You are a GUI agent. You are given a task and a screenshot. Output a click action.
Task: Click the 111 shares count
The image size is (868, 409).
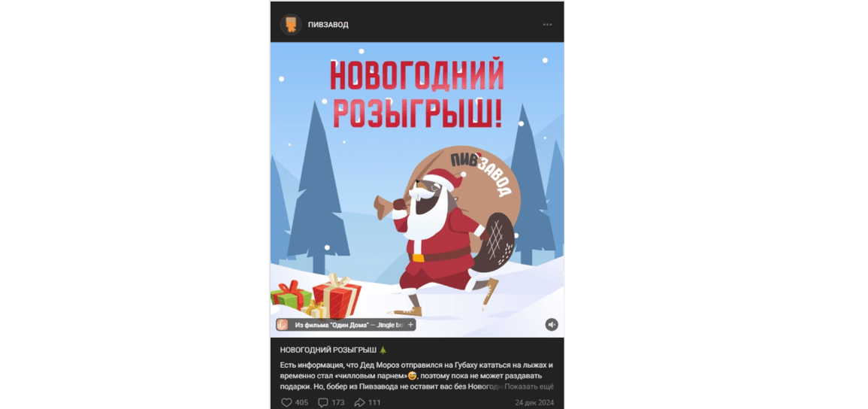(374, 402)
